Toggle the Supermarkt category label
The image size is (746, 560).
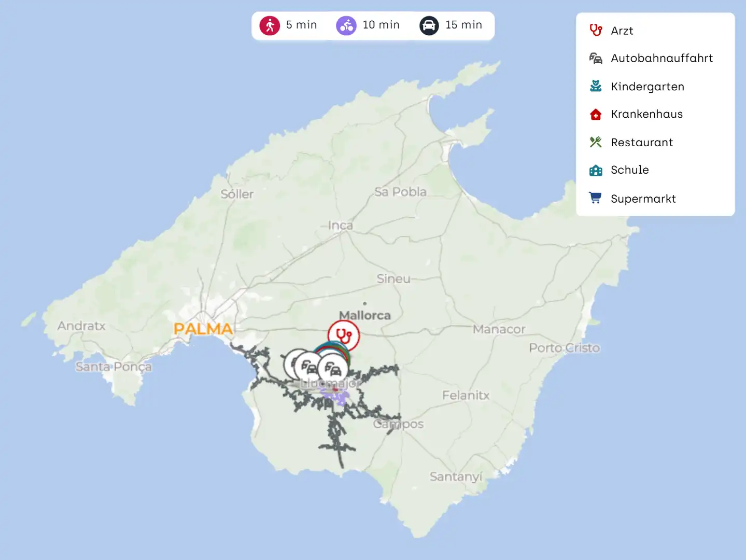[643, 199]
